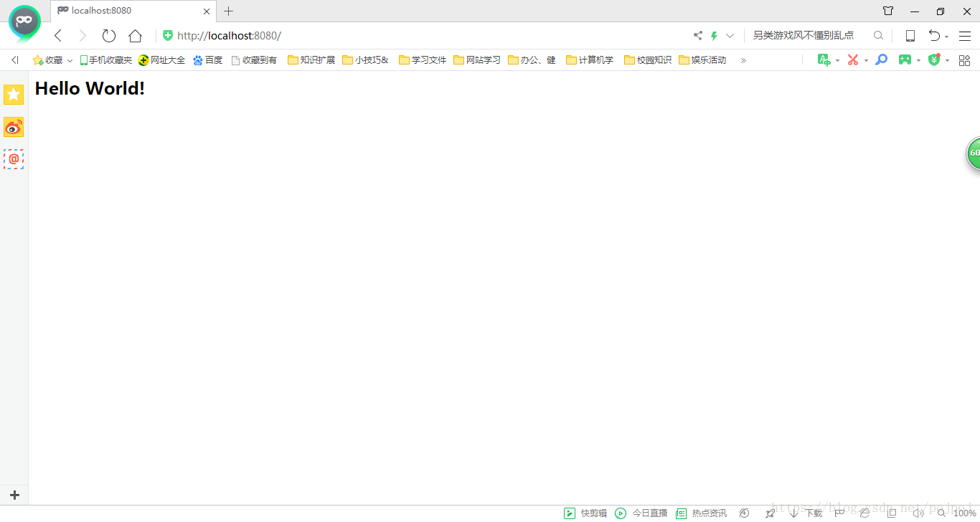This screenshot has width=980, height=522.
Task: Open the 小技巧& bookmark folder
Action: point(365,60)
